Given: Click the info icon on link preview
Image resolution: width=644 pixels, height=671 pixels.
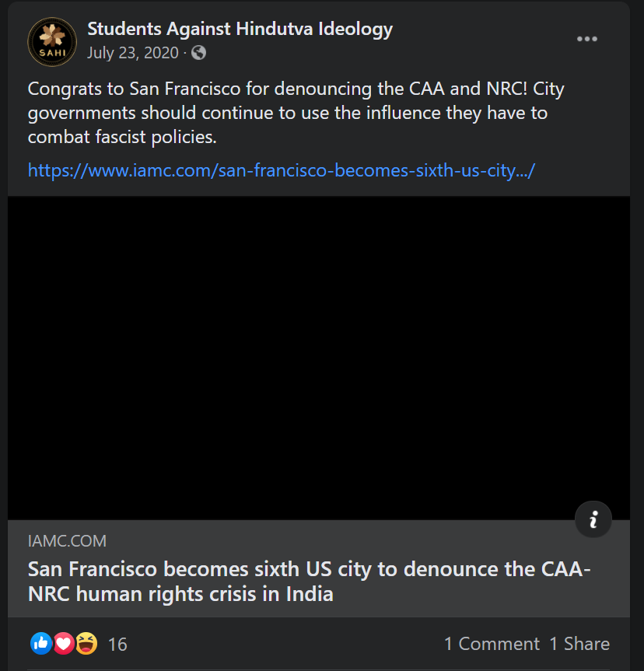Looking at the screenshot, I should (x=593, y=519).
